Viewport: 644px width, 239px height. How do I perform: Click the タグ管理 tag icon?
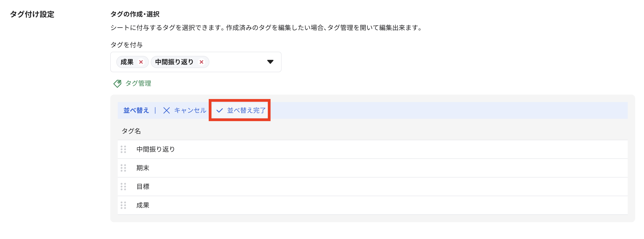117,83
